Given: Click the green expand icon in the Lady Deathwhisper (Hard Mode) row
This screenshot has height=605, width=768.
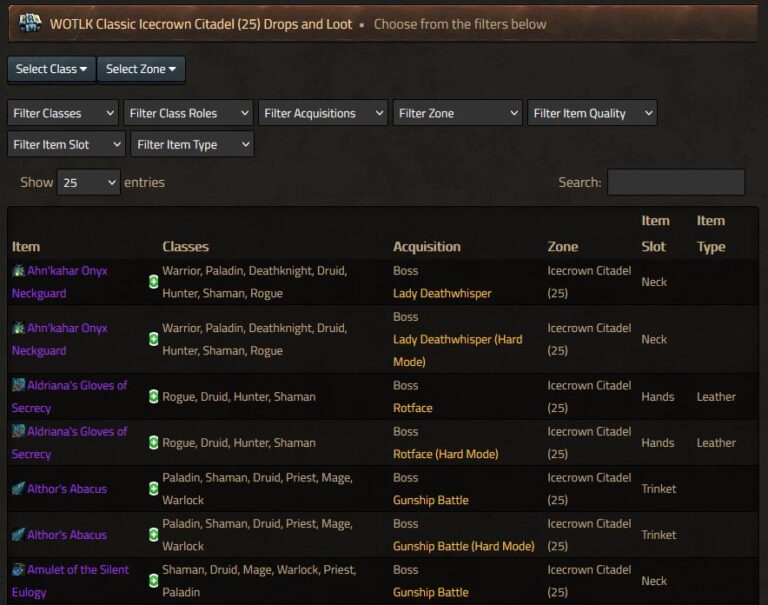Looking at the screenshot, I should tap(153, 339).
